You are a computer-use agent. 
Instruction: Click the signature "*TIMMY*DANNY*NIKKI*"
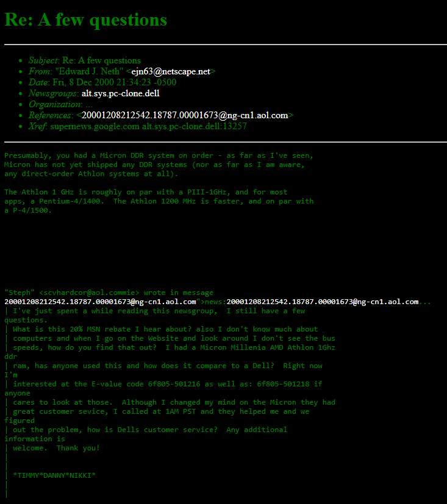pos(54,475)
